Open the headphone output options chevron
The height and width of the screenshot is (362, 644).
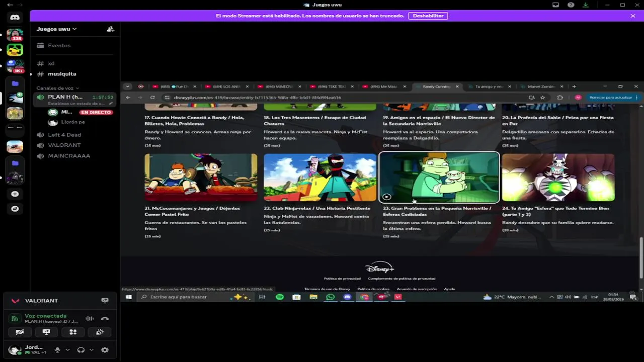tap(91, 350)
